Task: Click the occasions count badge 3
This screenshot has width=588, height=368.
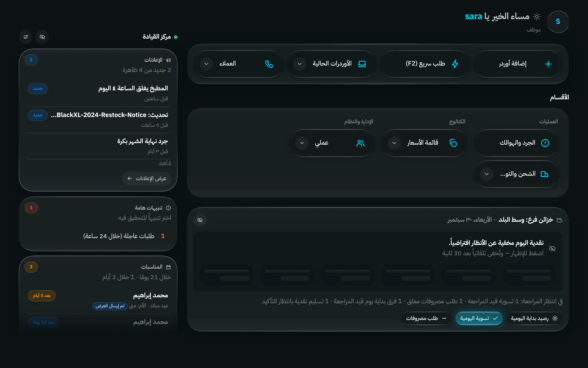Action: coord(31,267)
